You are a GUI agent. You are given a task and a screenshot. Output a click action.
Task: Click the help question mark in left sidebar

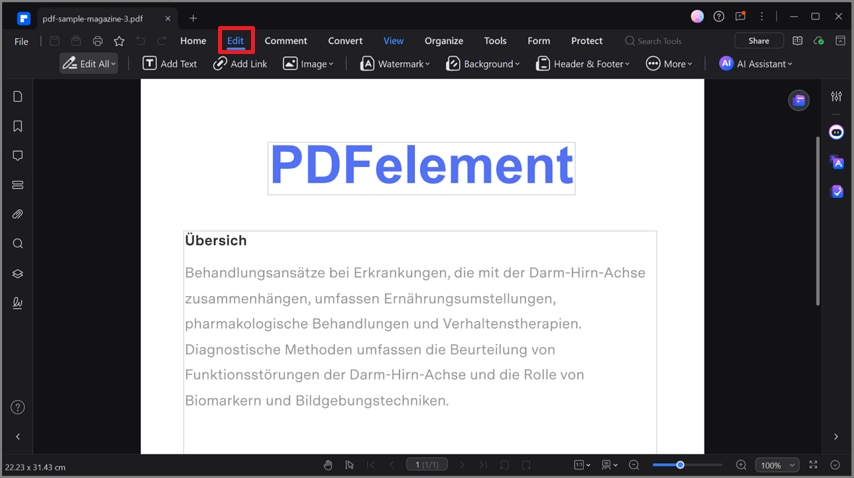click(x=17, y=407)
